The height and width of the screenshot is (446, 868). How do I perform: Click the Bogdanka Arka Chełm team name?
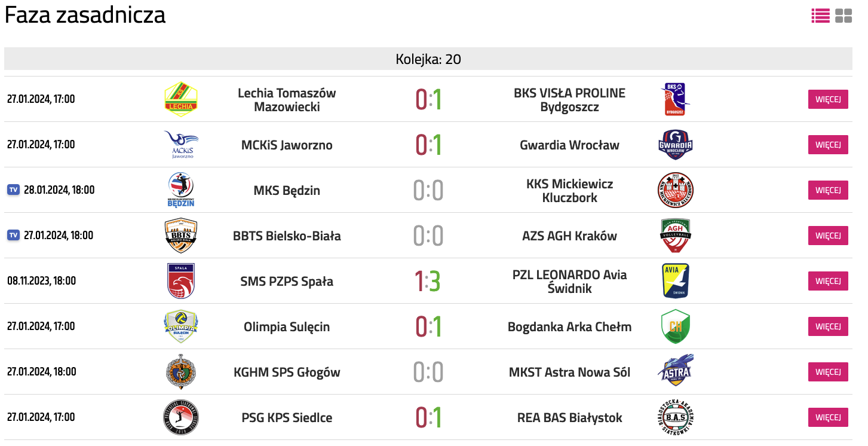pos(569,327)
